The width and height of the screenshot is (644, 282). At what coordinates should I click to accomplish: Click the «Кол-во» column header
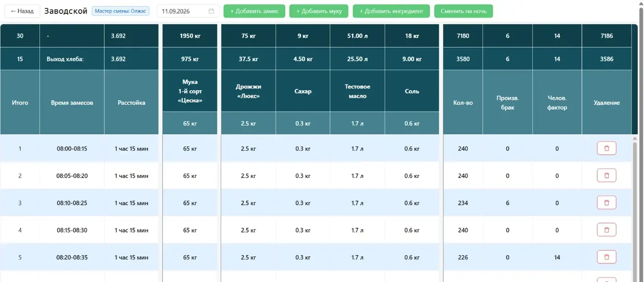[x=463, y=103]
